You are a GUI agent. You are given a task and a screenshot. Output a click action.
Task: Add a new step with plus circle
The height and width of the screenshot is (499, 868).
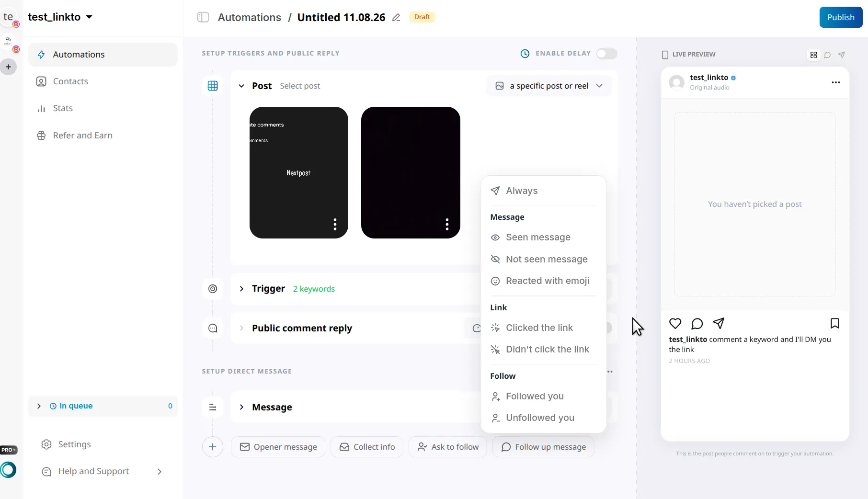tap(213, 447)
